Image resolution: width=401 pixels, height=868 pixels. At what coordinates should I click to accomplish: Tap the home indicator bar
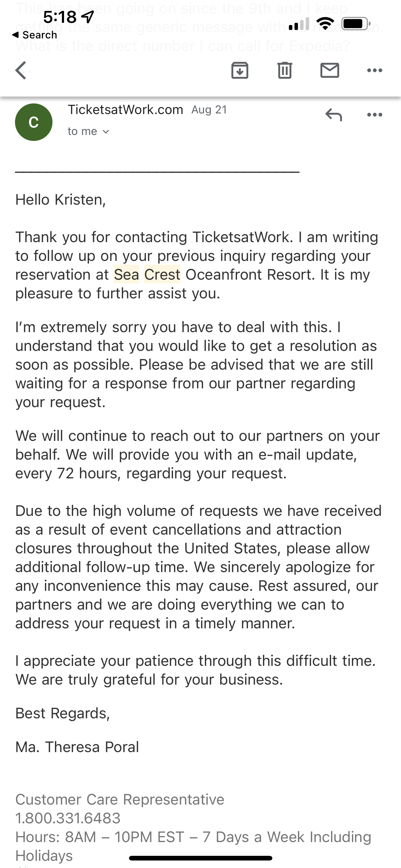[200, 858]
